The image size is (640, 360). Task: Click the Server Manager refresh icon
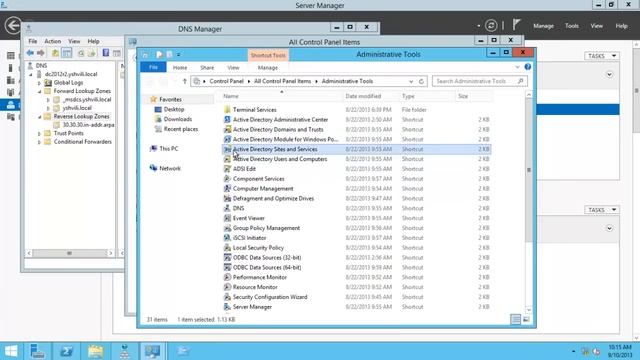click(491, 26)
